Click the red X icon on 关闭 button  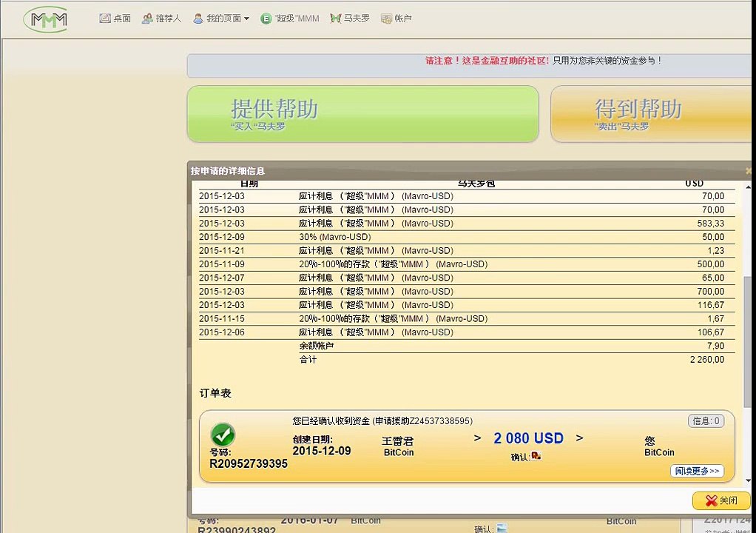(x=711, y=500)
